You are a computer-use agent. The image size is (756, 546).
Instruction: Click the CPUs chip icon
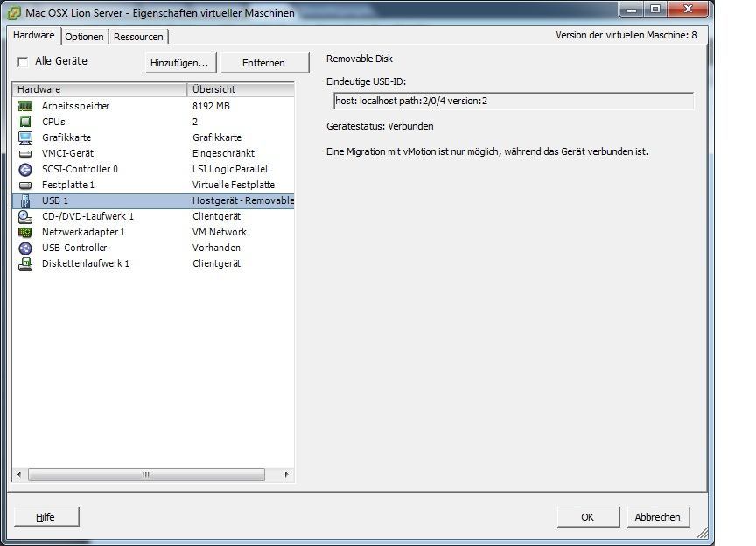coord(25,122)
